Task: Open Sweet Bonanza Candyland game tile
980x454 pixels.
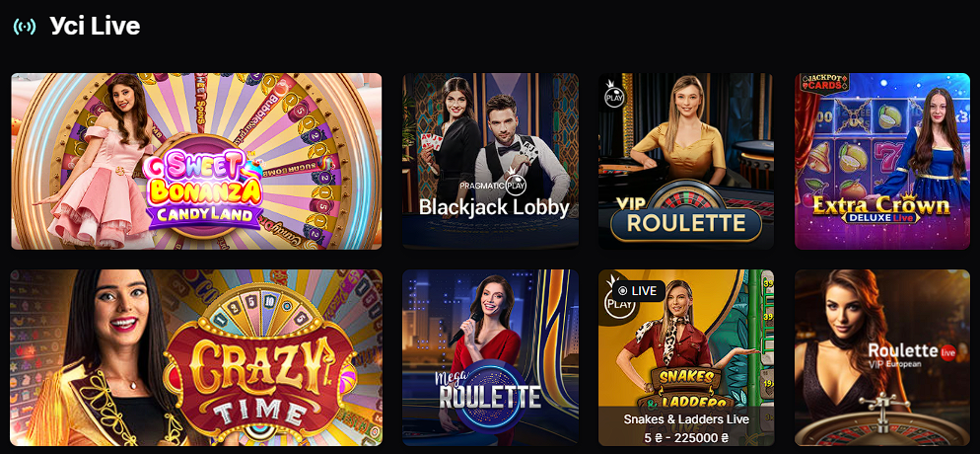Action: 196,161
